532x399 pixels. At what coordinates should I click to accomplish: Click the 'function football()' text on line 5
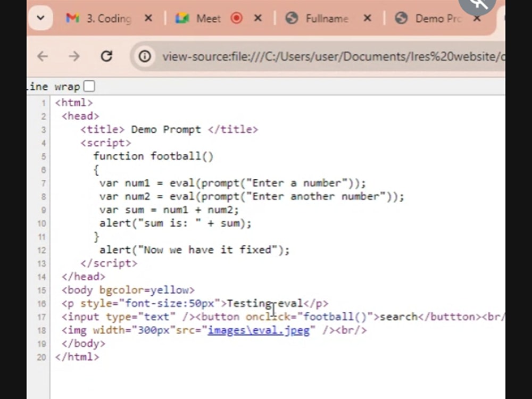(x=153, y=156)
